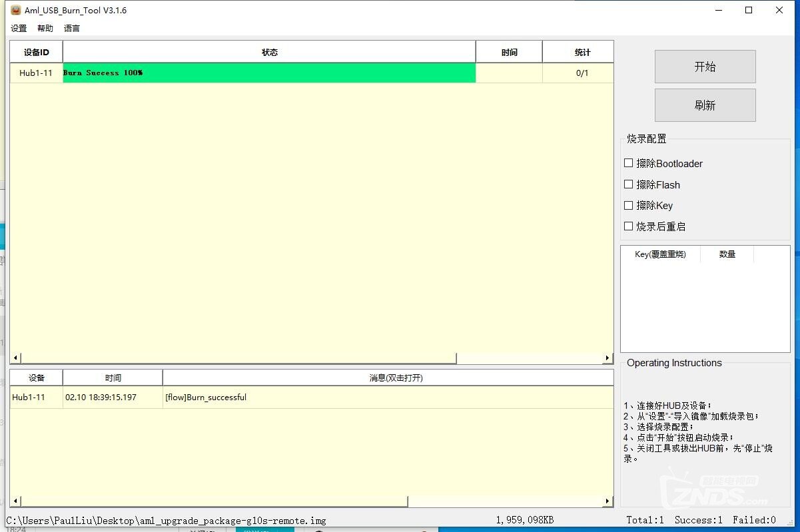This screenshot has width=800, height=532.
Task: Click the log 设备 column header
Action: tap(36, 378)
